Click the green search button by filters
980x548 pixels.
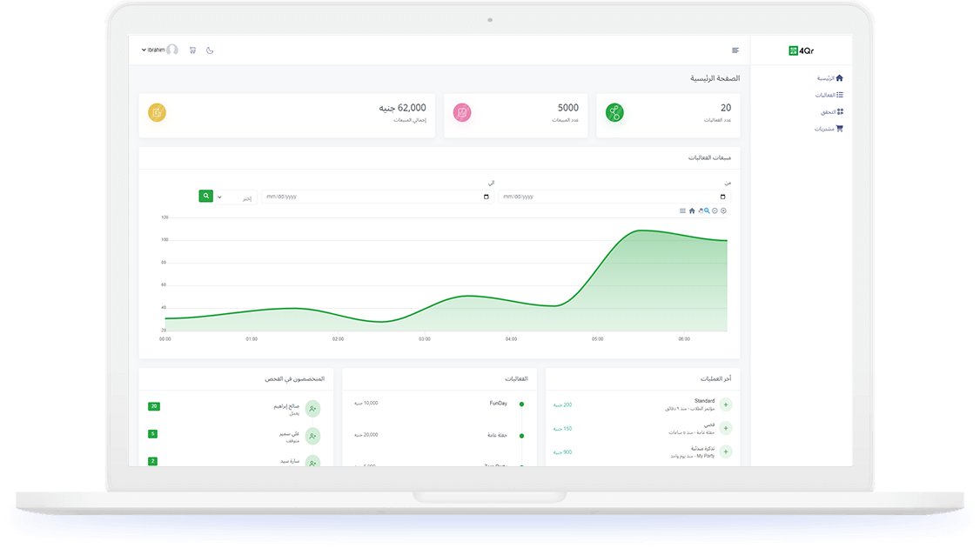pyautogui.click(x=205, y=197)
